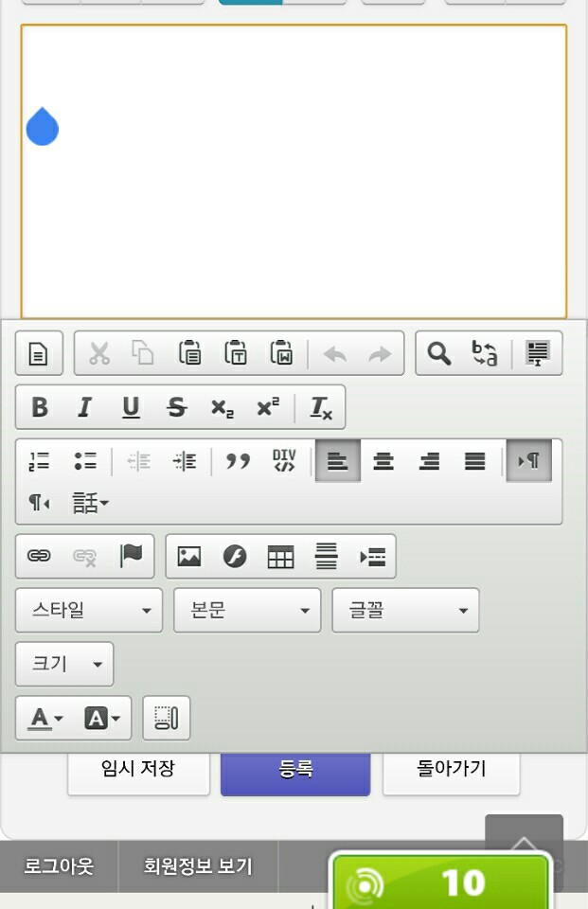This screenshot has width=588, height=909.
Task: Remove the hyperlink with unlink icon
Action: (84, 556)
